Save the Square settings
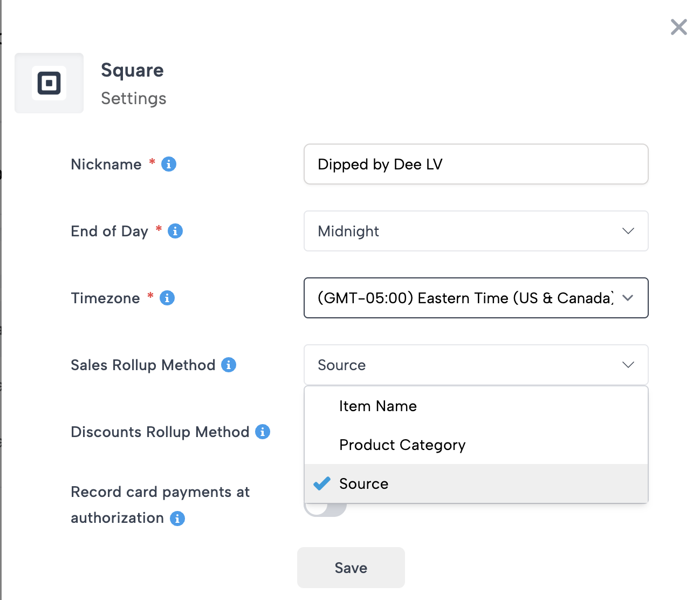Image resolution: width=700 pixels, height=600 pixels. (x=351, y=568)
